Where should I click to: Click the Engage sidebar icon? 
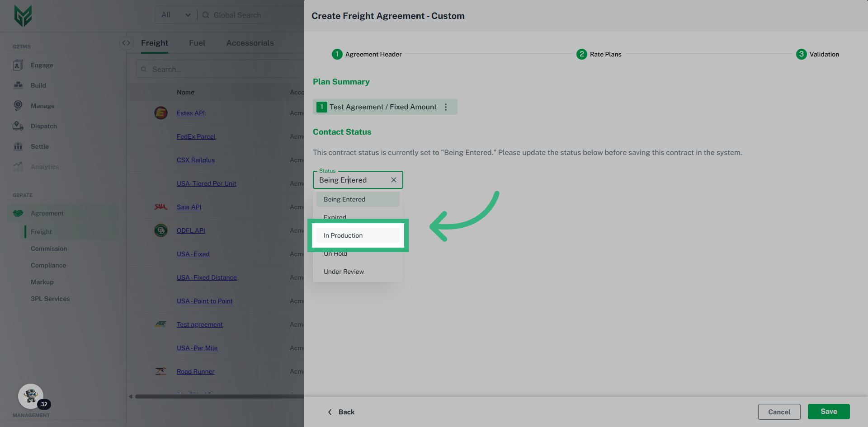18,65
